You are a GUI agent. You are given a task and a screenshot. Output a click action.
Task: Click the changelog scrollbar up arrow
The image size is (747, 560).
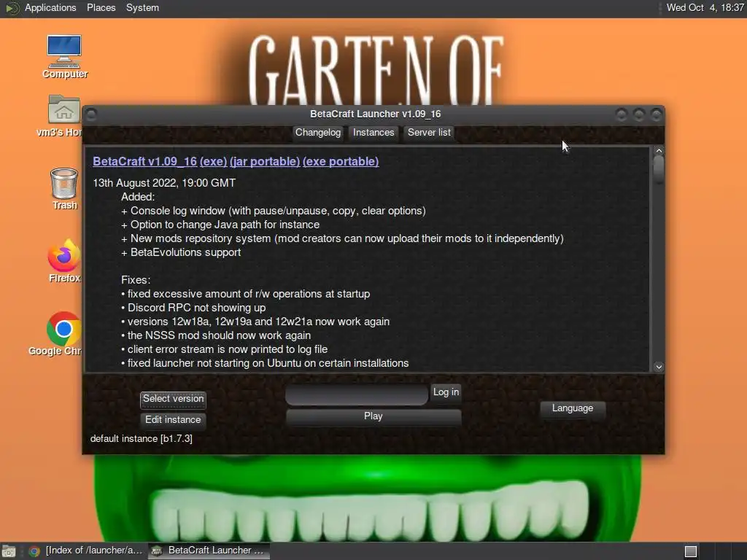[659, 151]
